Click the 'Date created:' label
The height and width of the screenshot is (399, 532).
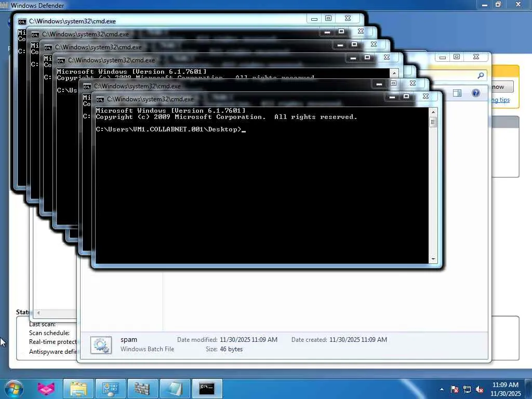coord(309,340)
